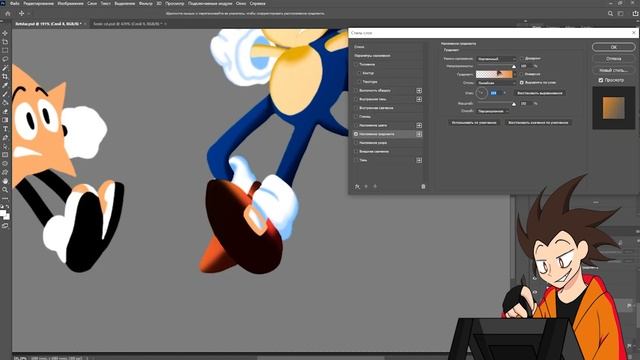Viewport: 640px width, 360px height.
Task: Select the Eyedropper tool
Action: tap(5, 85)
